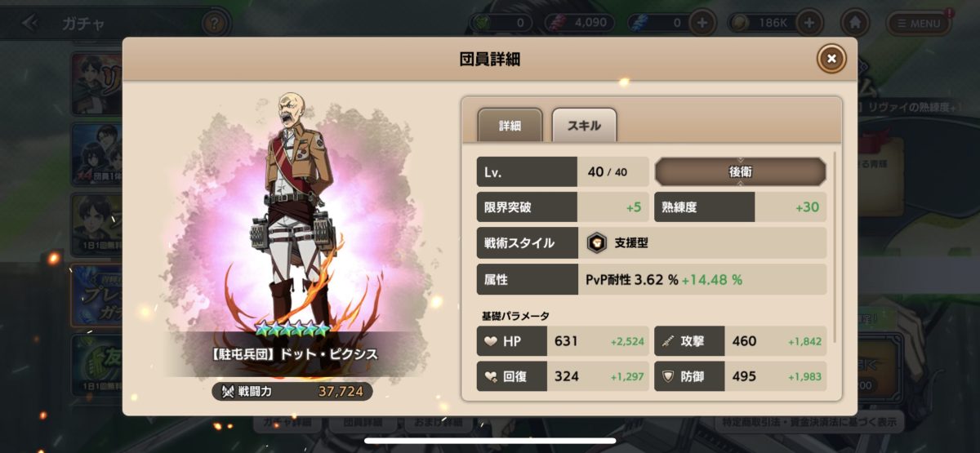
Task: Tap the 回復 recovery heart icon
Action: point(491,376)
